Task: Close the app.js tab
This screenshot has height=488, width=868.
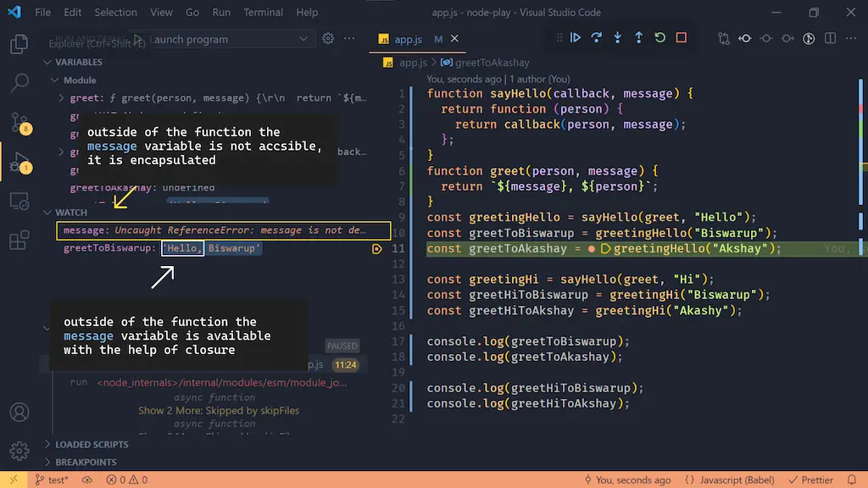Action: pyautogui.click(x=454, y=39)
